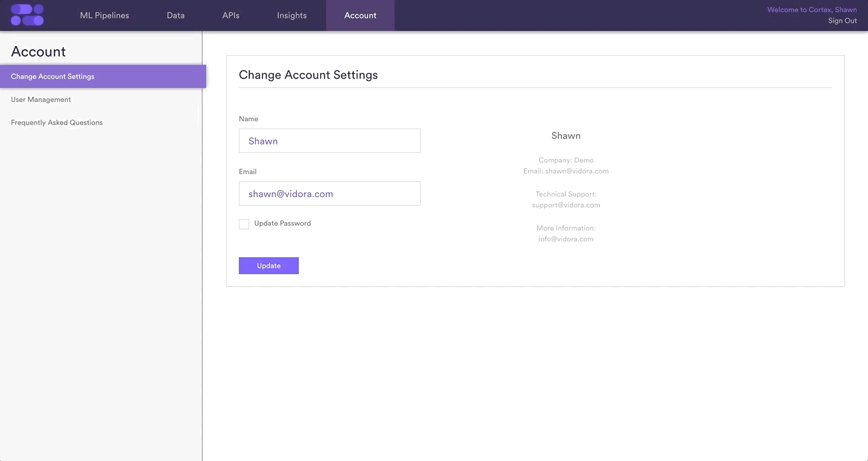This screenshot has height=461, width=868.
Task: Click the 'Account' sidebar heading
Action: point(38,52)
